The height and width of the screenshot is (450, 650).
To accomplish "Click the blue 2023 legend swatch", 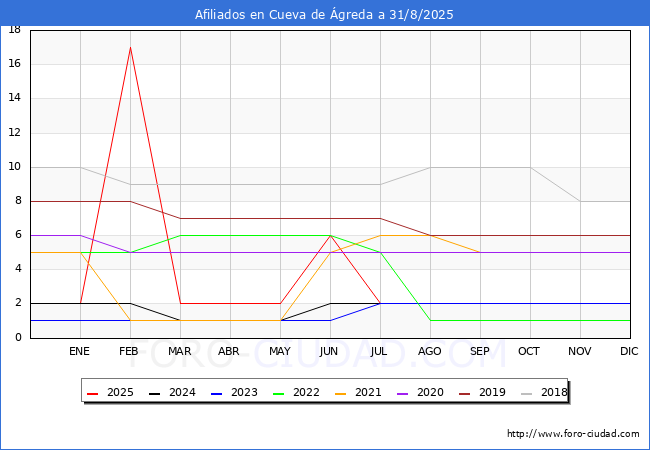I will click(x=216, y=393).
